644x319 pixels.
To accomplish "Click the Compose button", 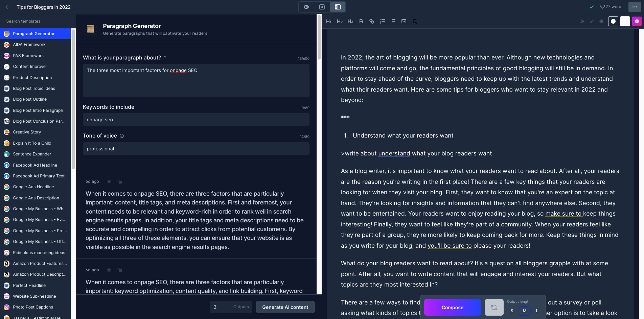I will pyautogui.click(x=453, y=308).
